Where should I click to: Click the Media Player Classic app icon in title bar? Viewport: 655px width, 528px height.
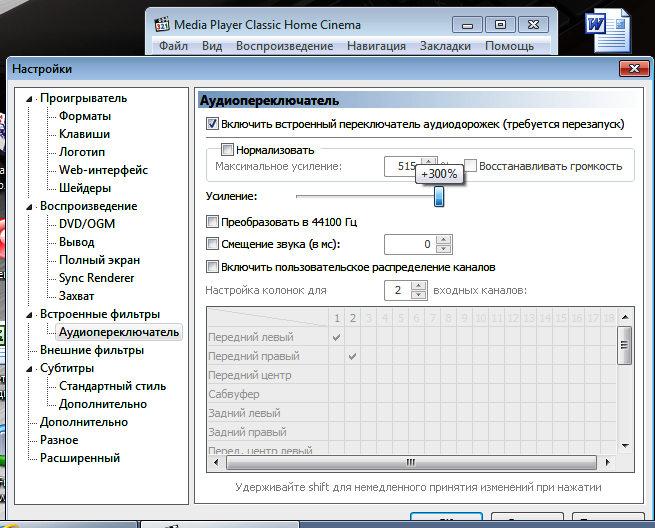pyautogui.click(x=162, y=24)
